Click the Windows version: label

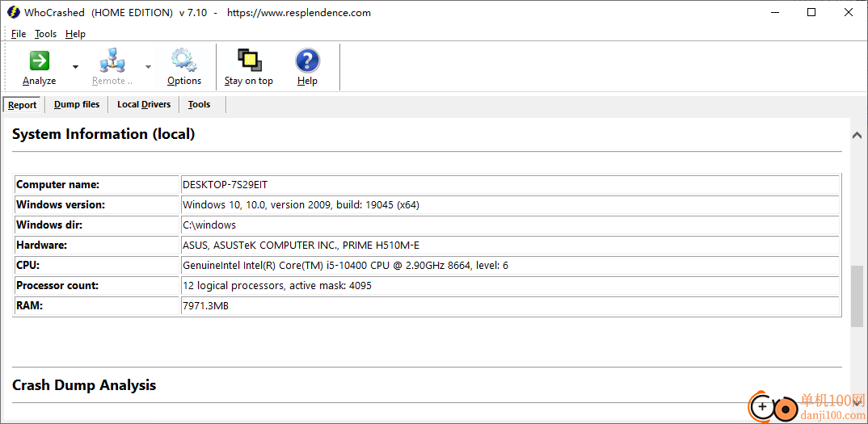[x=61, y=205]
